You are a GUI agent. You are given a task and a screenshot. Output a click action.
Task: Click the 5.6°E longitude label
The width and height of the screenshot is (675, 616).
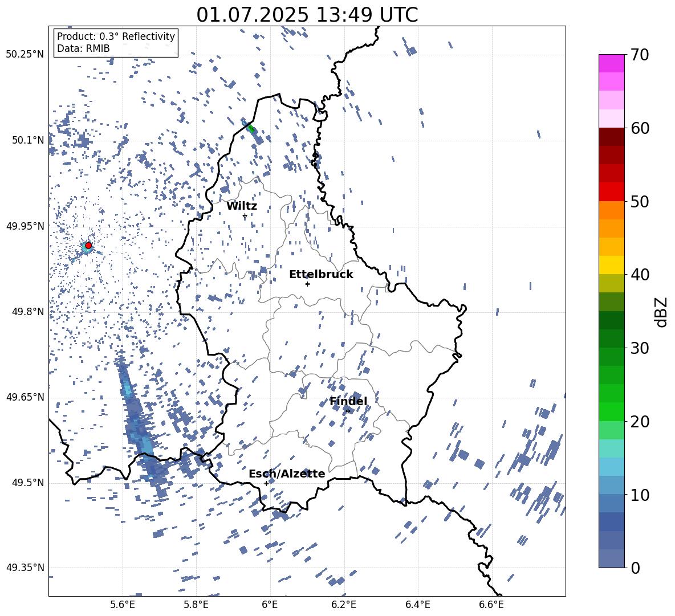122,605
